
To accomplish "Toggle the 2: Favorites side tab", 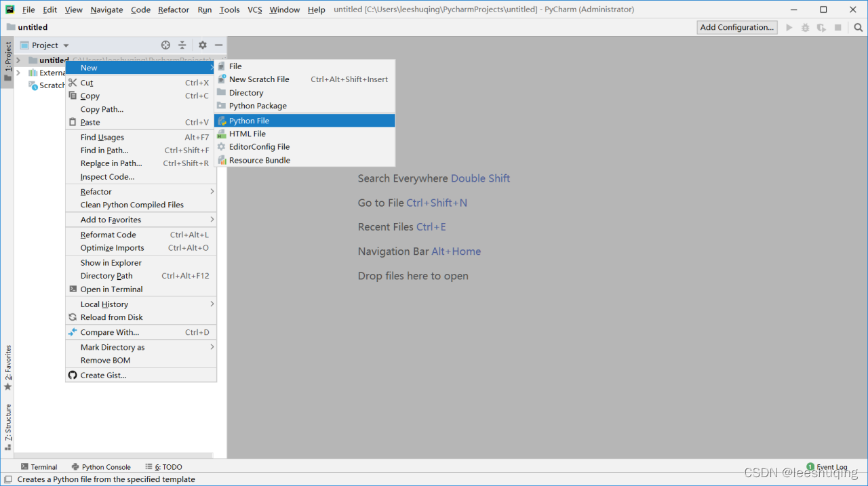I will [x=7, y=368].
